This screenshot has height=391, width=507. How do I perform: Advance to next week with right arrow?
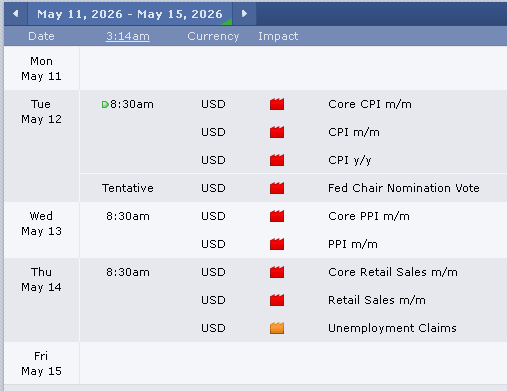pyautogui.click(x=244, y=14)
